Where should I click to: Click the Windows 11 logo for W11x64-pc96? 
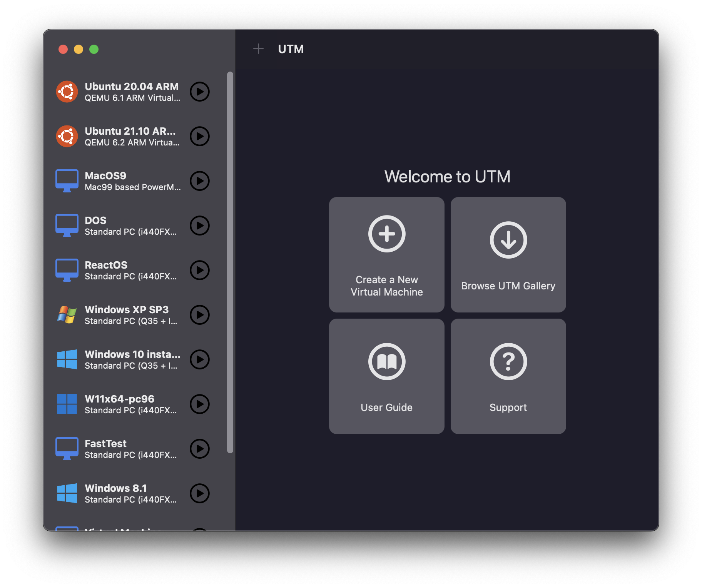pos(67,404)
